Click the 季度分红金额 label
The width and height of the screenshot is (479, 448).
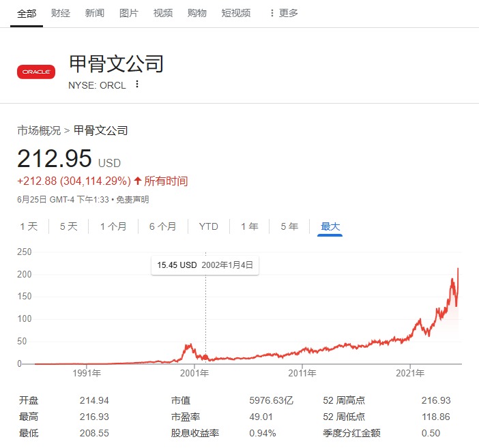(351, 433)
